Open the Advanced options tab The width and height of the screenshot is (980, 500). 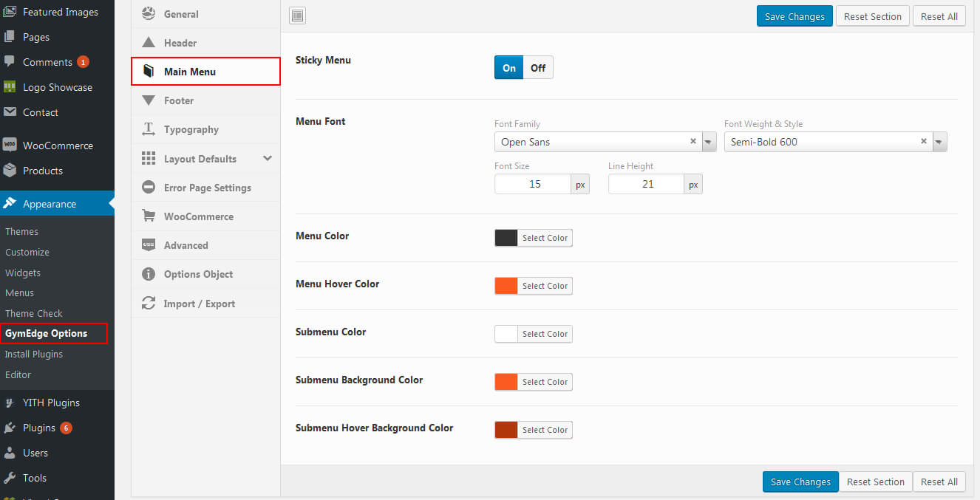[x=205, y=245]
